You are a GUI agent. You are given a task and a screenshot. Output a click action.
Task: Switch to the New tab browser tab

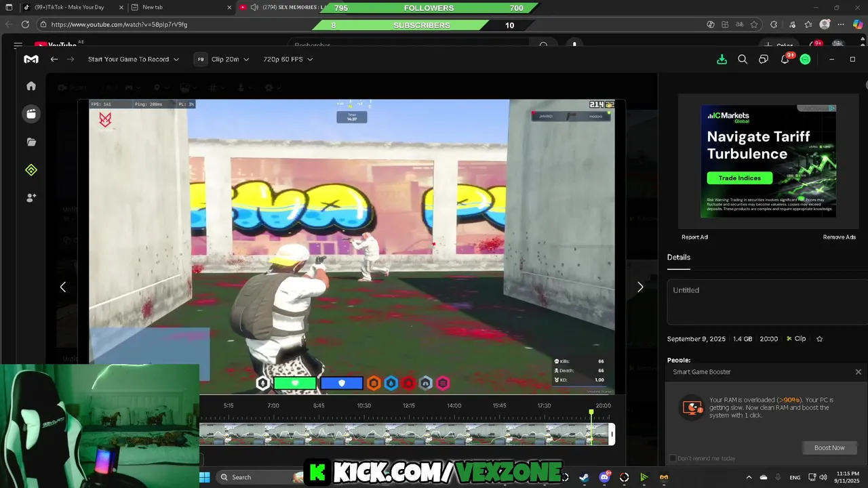click(180, 7)
